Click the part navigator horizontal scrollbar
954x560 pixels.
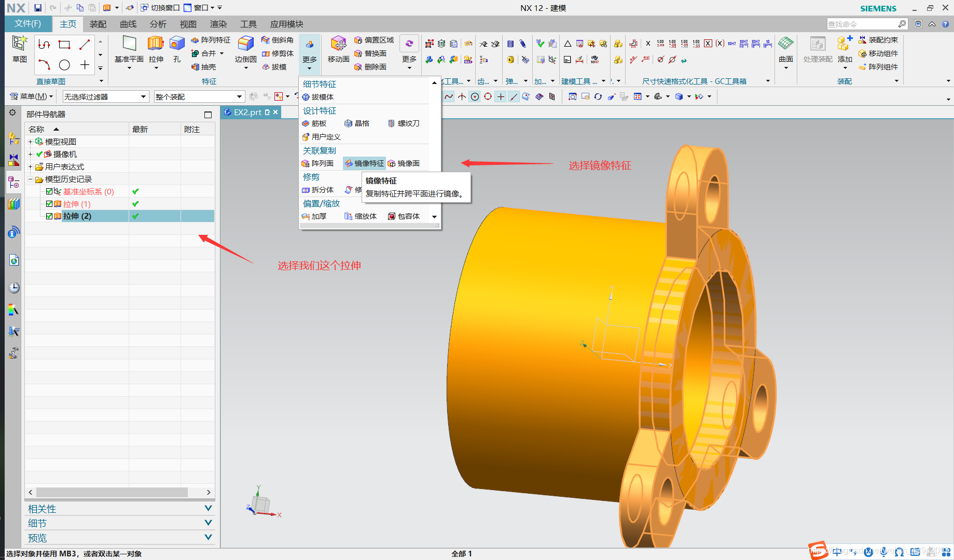(112, 492)
